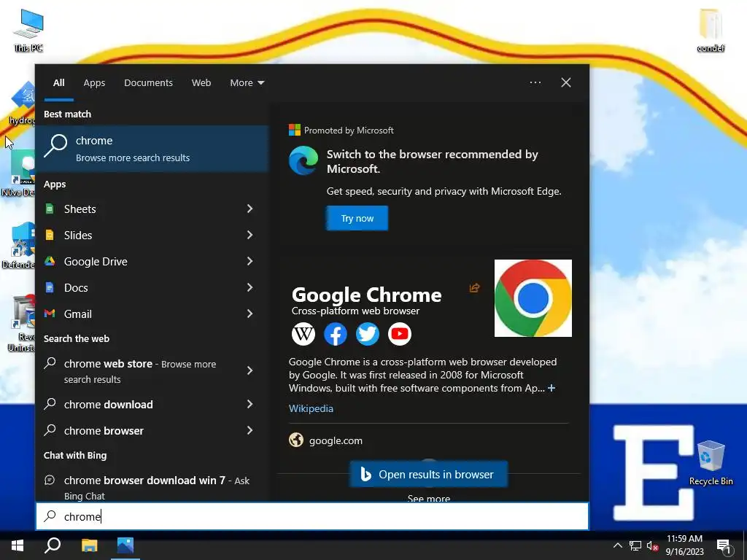Expand the Google Drive result chevron
The height and width of the screenshot is (560, 747).
tap(249, 261)
